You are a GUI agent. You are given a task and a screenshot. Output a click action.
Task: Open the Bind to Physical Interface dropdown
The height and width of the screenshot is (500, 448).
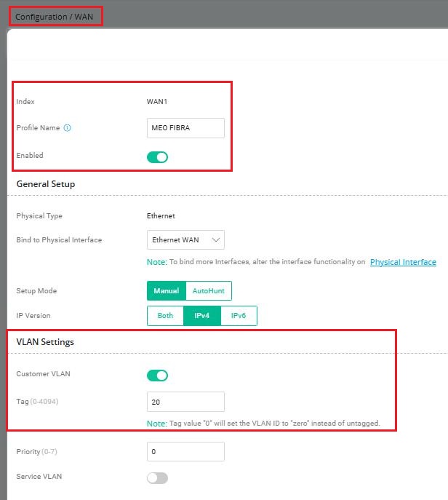(185, 239)
